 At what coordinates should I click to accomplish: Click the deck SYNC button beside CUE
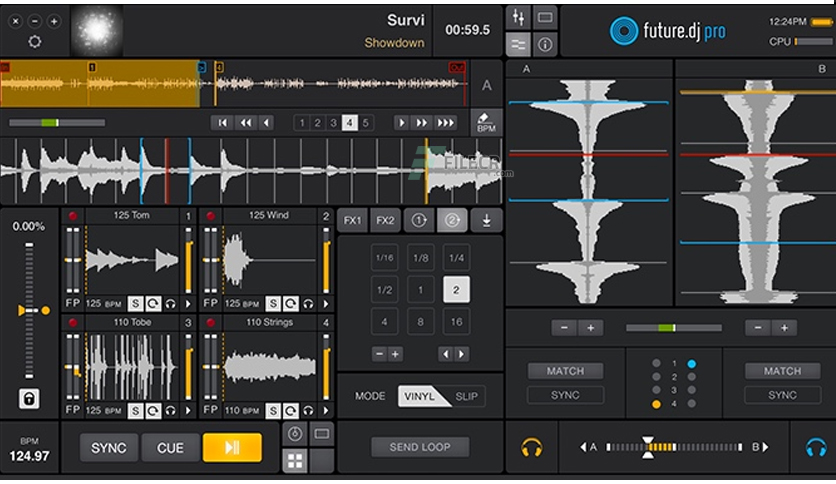pyautogui.click(x=109, y=448)
